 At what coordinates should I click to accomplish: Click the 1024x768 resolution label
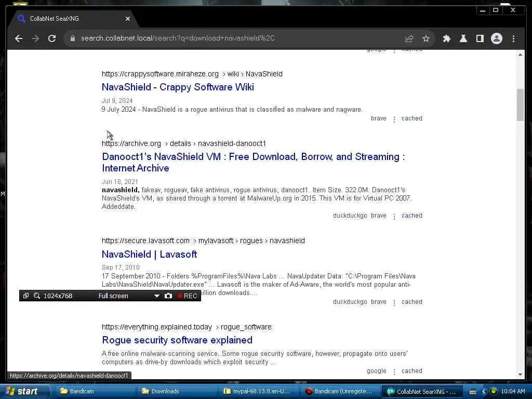58,296
